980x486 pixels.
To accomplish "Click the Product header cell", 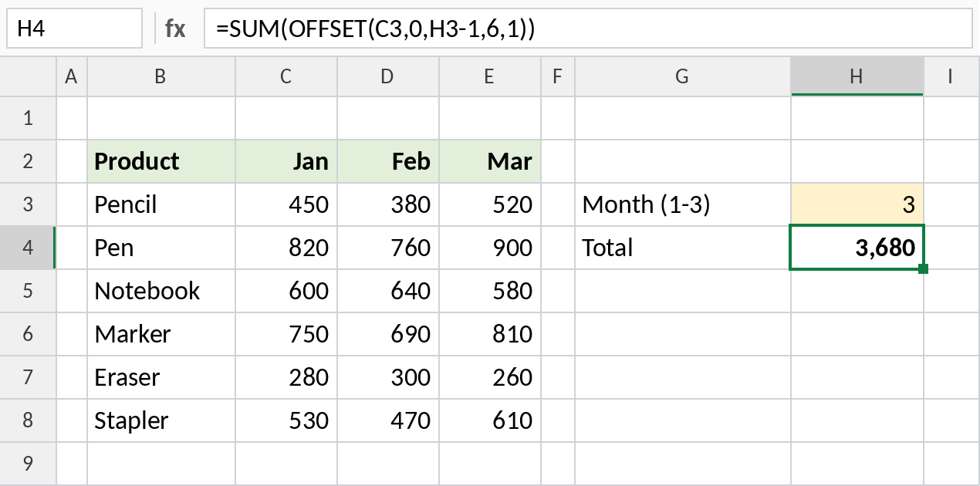I will [161, 161].
